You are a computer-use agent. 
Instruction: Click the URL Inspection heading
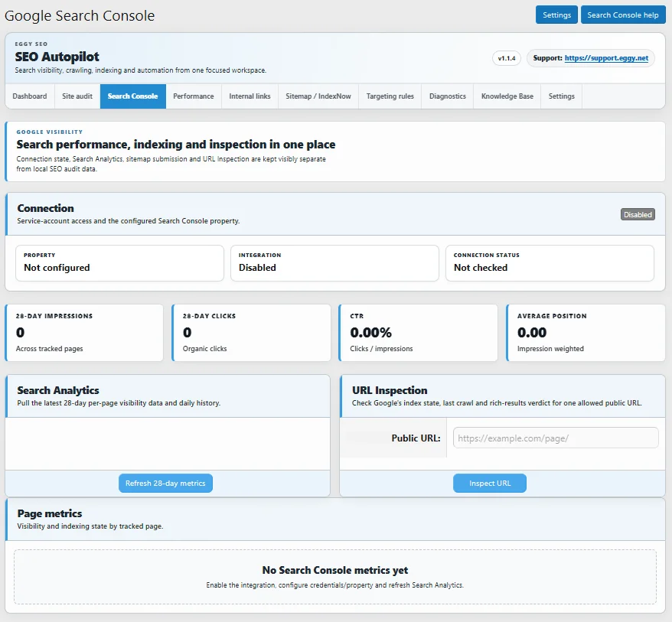coord(390,390)
